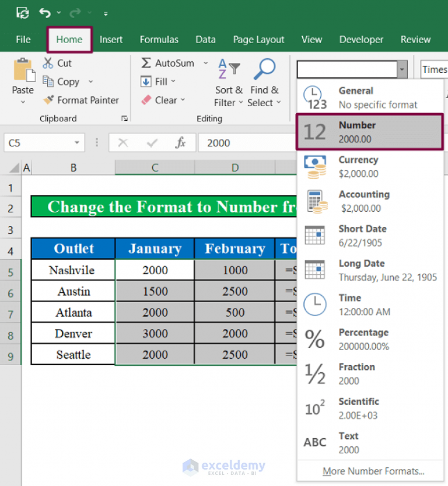
Task: Click the Clear eraser icon
Action: (146, 100)
